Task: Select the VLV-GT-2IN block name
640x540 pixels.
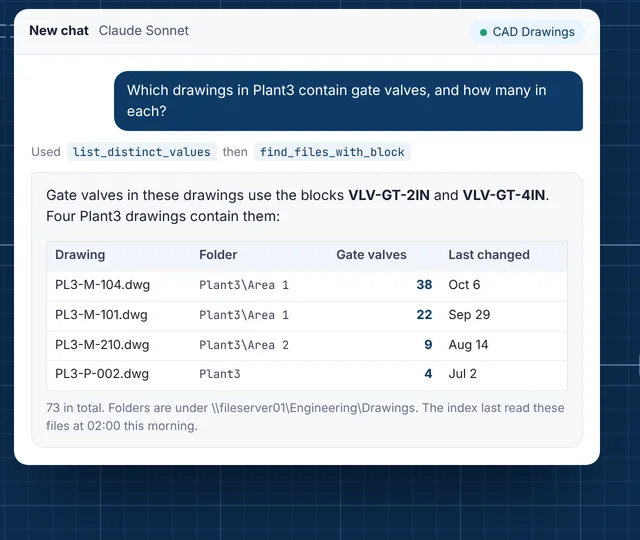Action: click(389, 195)
